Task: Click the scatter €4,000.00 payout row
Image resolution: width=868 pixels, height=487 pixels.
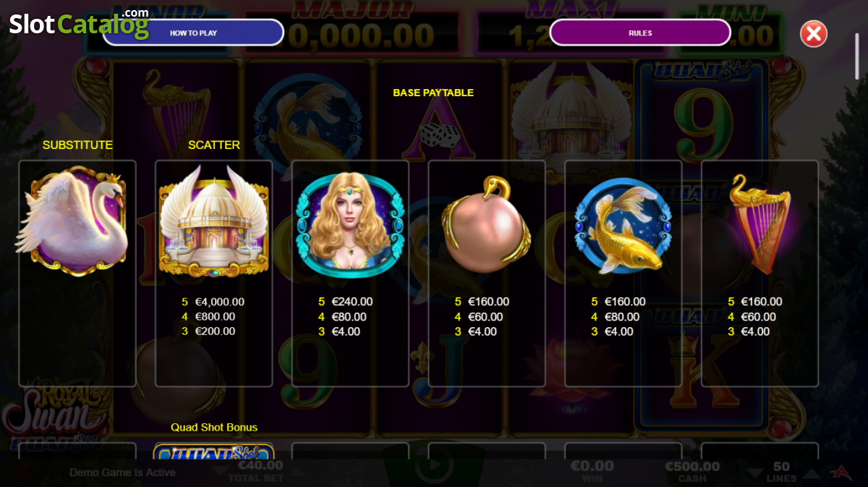Action: [213, 302]
